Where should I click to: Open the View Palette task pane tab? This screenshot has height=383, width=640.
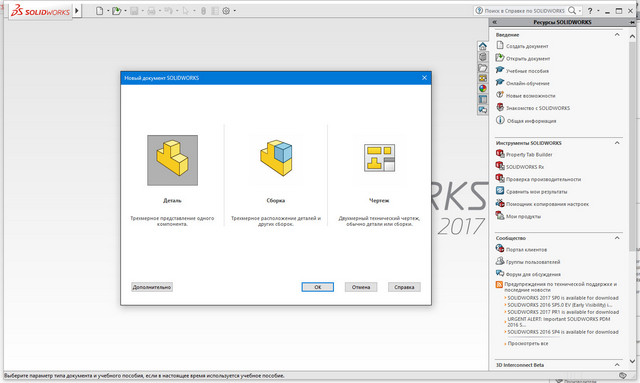pyautogui.click(x=482, y=78)
